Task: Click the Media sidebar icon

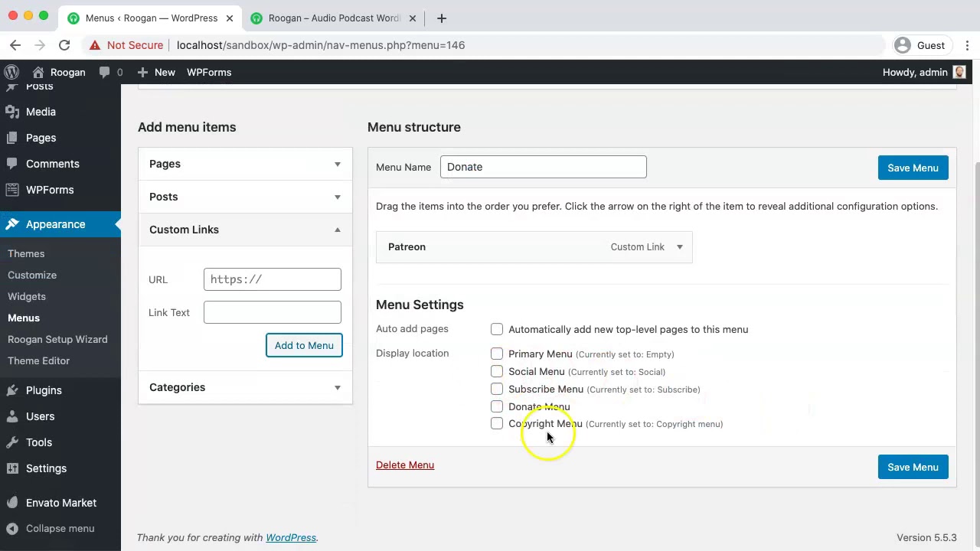Action: [x=11, y=112]
